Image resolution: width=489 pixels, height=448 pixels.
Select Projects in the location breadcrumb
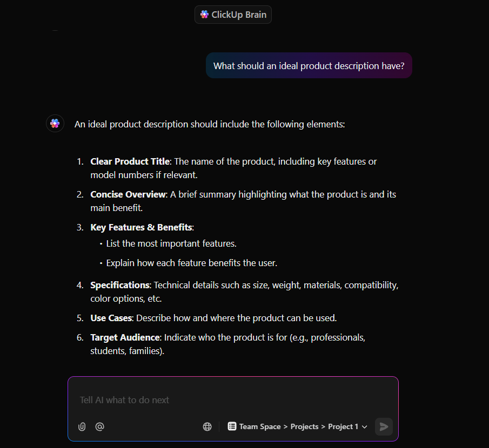[304, 426]
